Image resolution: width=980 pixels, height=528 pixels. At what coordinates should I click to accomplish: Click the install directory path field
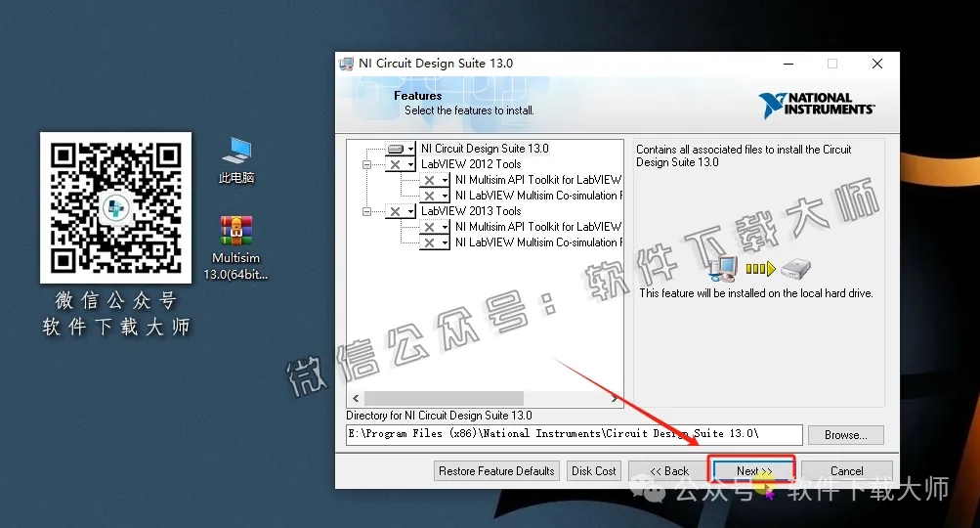coord(574,433)
